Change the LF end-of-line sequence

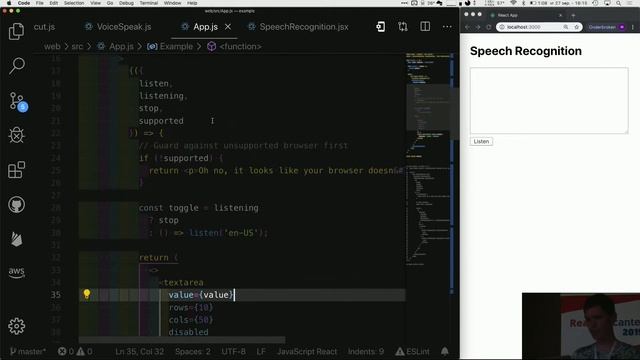261,351
